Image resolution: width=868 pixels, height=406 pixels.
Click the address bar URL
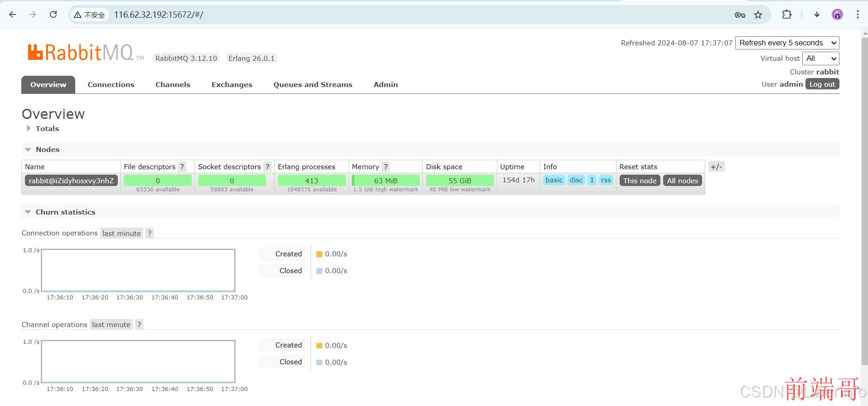tap(159, 15)
